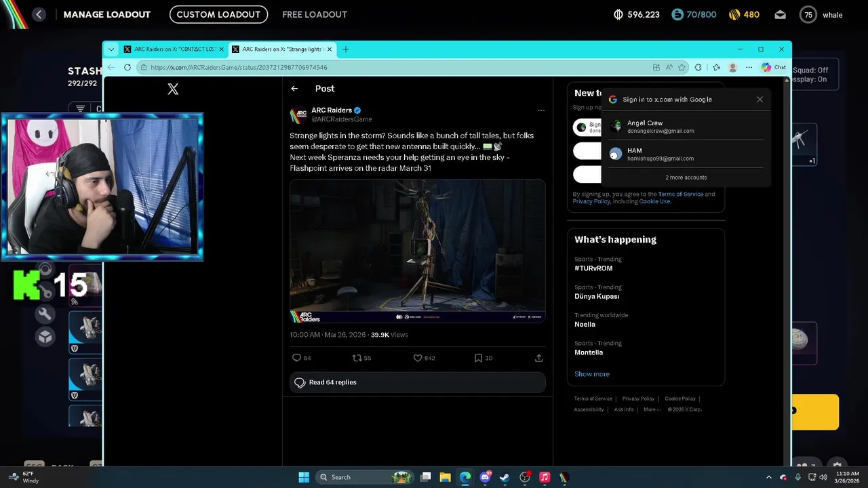The width and height of the screenshot is (868, 488).
Task: Click the volume icon in system tray
Action: [x=823, y=477]
